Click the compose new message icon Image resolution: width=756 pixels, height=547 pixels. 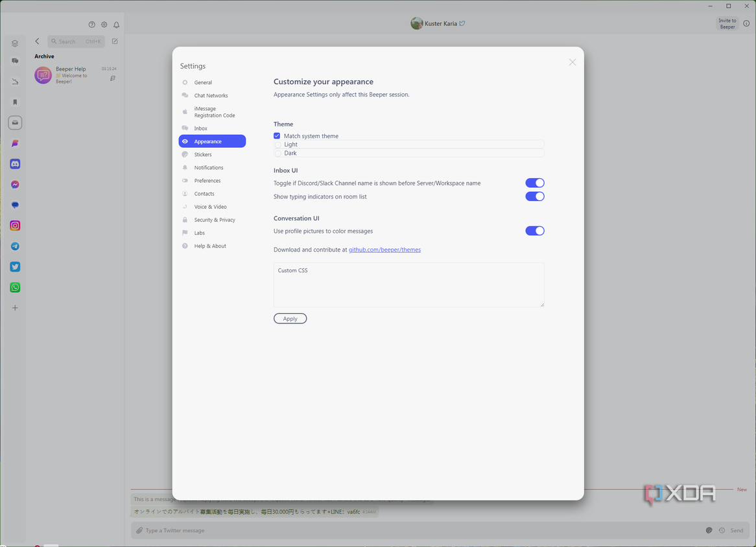pyautogui.click(x=115, y=41)
